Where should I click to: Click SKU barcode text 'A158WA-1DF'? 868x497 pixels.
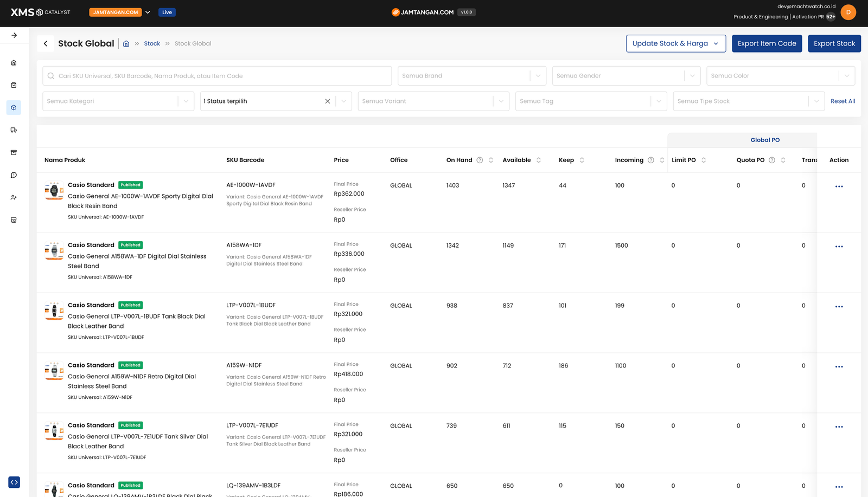point(244,246)
